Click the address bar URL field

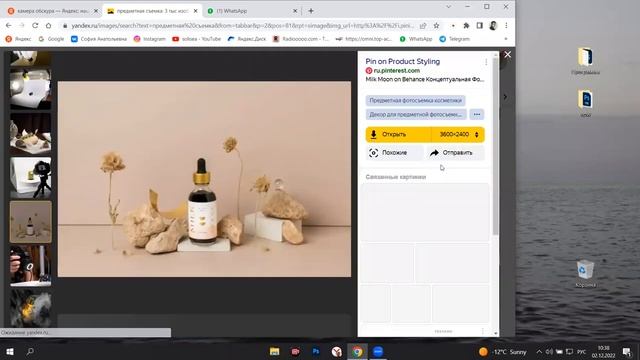pyautogui.click(x=242, y=26)
